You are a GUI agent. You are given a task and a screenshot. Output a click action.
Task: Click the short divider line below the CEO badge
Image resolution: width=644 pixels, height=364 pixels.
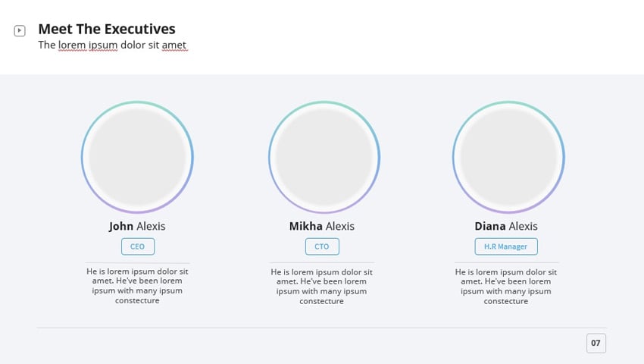[x=137, y=263]
